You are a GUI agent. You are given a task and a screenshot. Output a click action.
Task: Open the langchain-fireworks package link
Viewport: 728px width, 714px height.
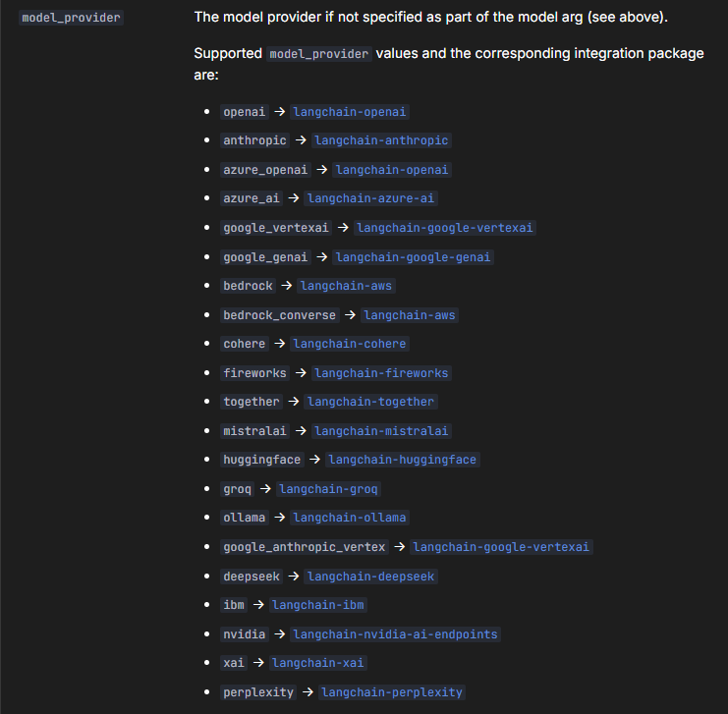pyautogui.click(x=381, y=373)
